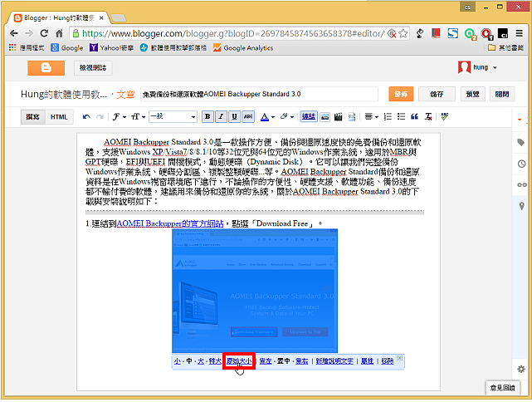Open the options gear icon in sidebar
The width and height of the screenshot is (532, 402).
[521, 370]
